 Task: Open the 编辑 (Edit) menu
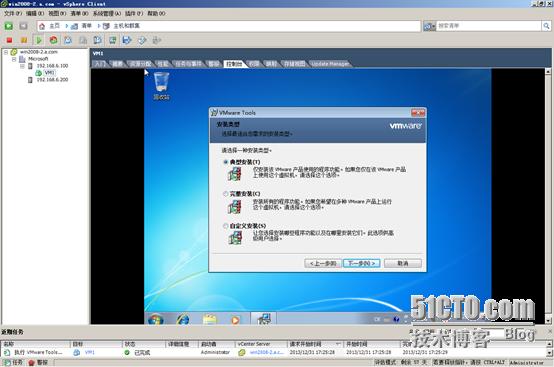[x=35, y=13]
